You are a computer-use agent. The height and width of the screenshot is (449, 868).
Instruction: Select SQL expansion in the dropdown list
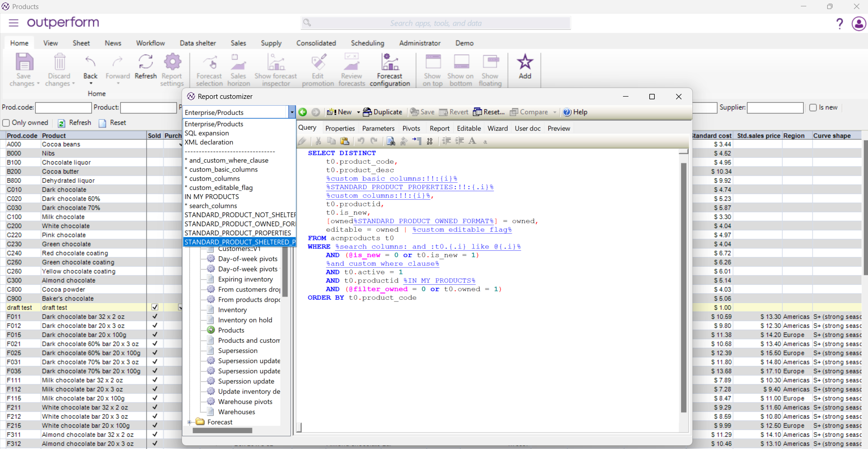coord(206,133)
